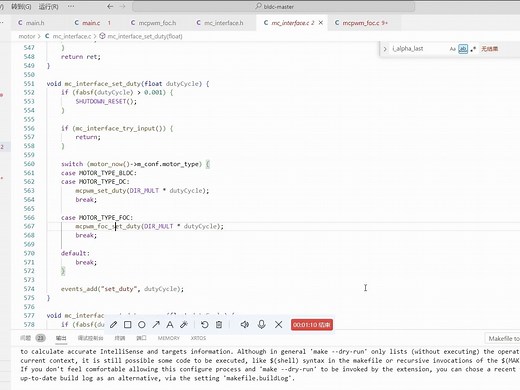Open the Output panel tab
Image resolution: width=520 pixels, height=390 pixels.
[x=61, y=338]
